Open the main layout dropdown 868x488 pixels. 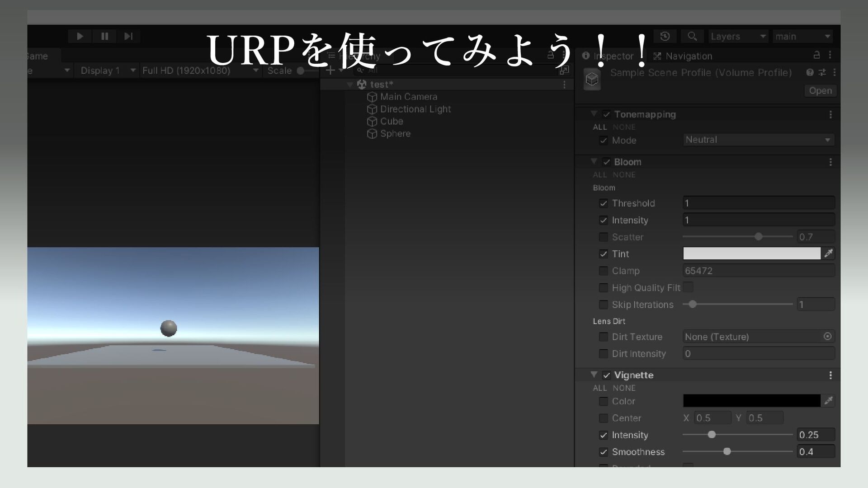[x=803, y=36]
